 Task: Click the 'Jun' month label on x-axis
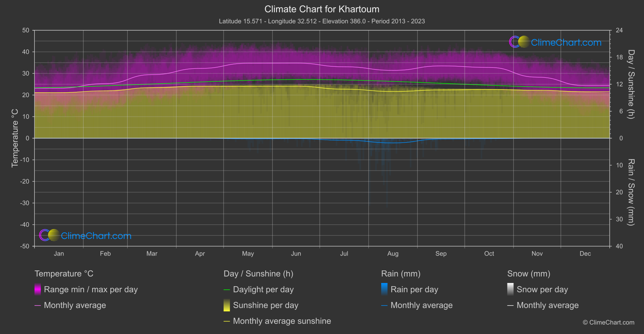tap(296, 253)
